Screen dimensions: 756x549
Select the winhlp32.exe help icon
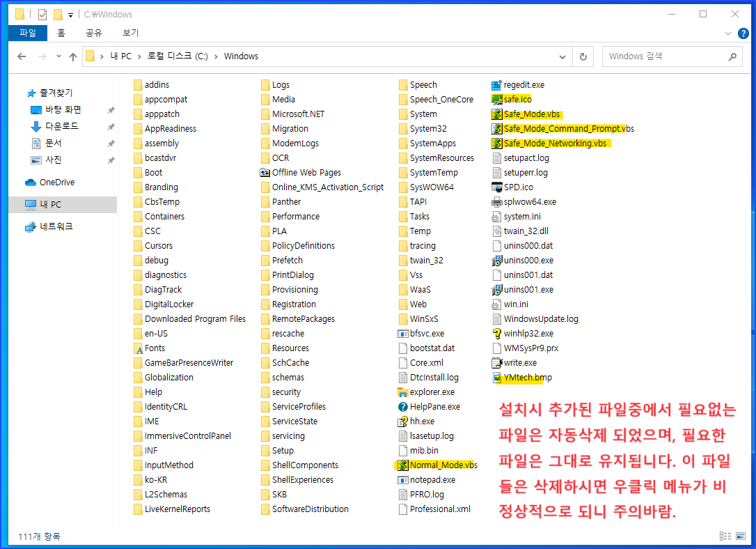(x=496, y=333)
